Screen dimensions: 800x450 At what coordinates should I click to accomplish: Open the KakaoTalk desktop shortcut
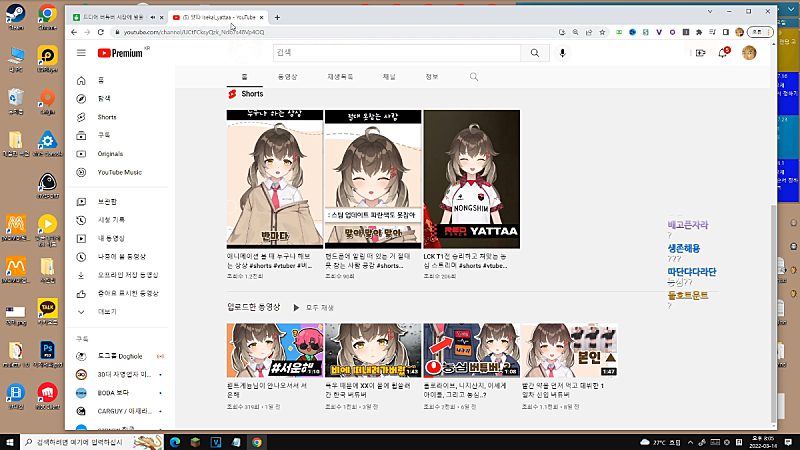[47, 311]
